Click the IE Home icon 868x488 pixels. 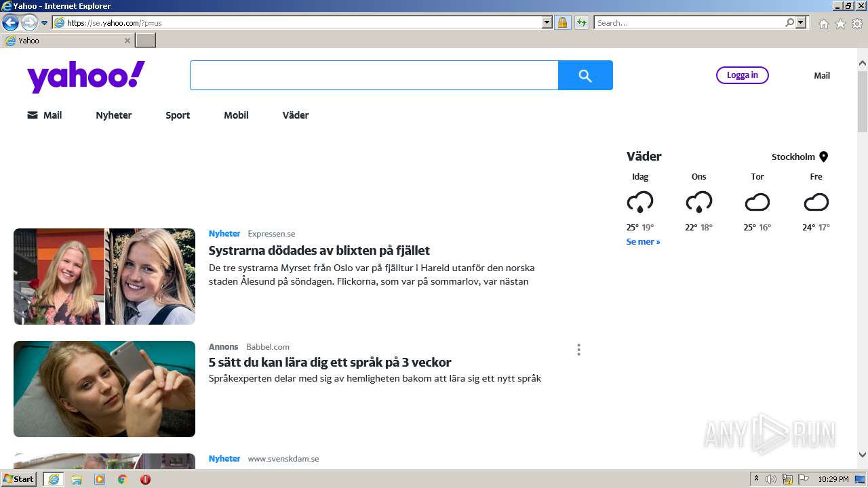click(x=823, y=24)
